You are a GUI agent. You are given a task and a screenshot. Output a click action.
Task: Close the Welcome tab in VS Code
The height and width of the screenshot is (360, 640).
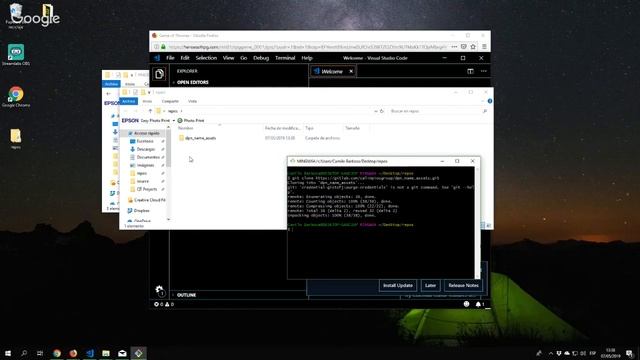[x=351, y=71]
